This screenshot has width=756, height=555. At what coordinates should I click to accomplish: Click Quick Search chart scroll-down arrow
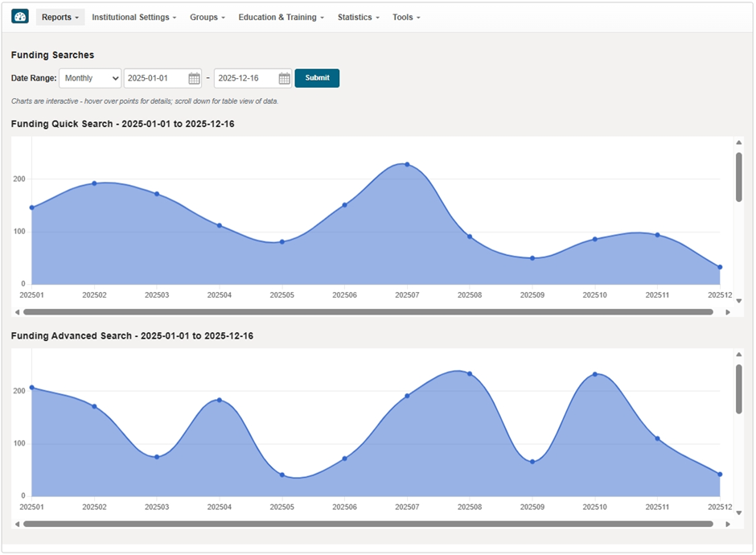click(x=738, y=301)
